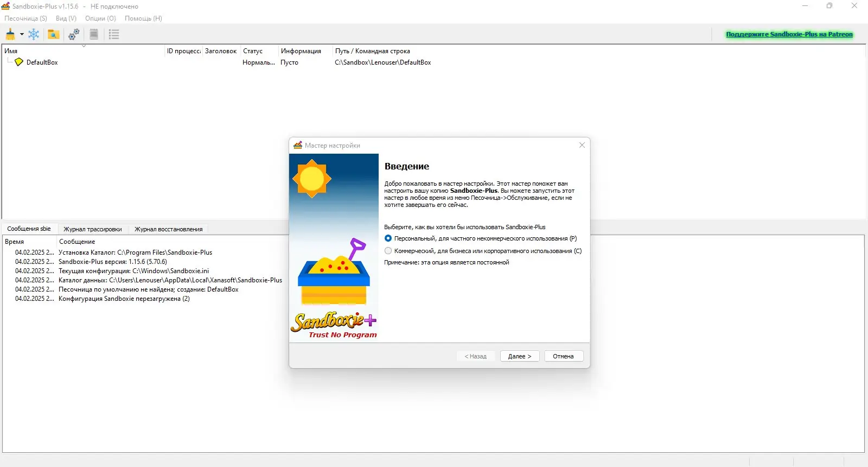Click the notepad page toolbar icon
868x467 pixels.
pyautogui.click(x=94, y=34)
